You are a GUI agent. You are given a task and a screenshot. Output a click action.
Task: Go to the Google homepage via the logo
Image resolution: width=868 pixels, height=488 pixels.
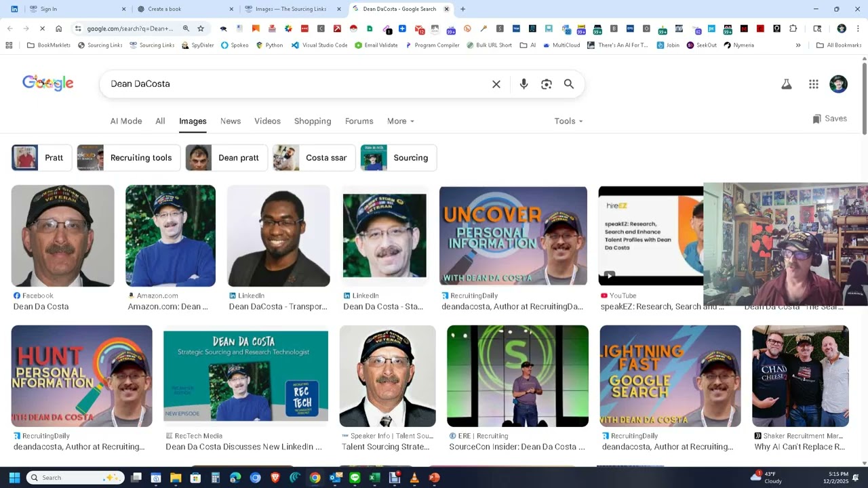pyautogui.click(x=47, y=83)
